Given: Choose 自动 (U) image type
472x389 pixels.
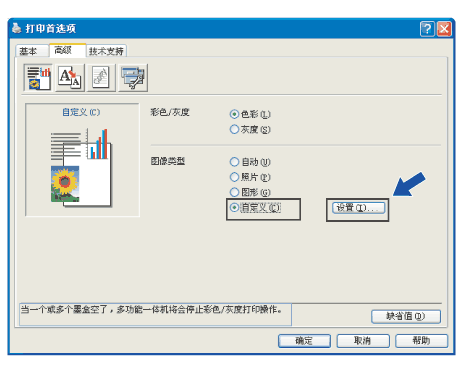Looking at the screenshot, I should pos(250,162).
